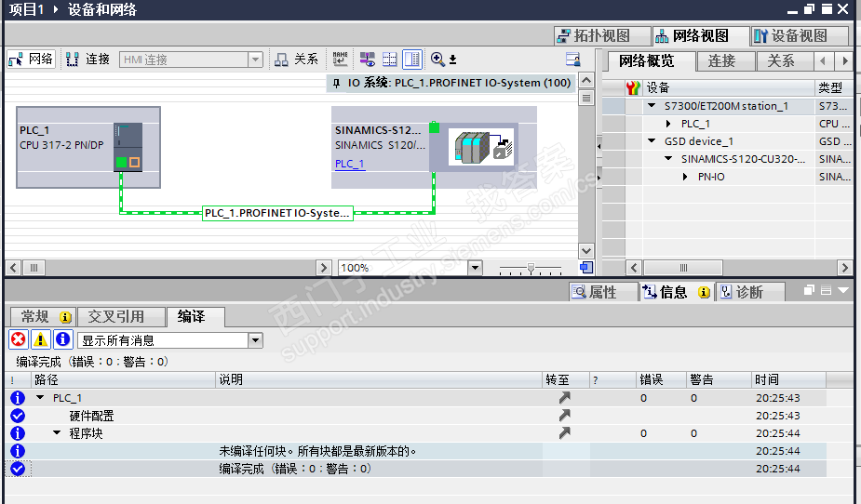Click the 设备 column header in network overview
Screen dimensions: 861x504
click(x=728, y=87)
